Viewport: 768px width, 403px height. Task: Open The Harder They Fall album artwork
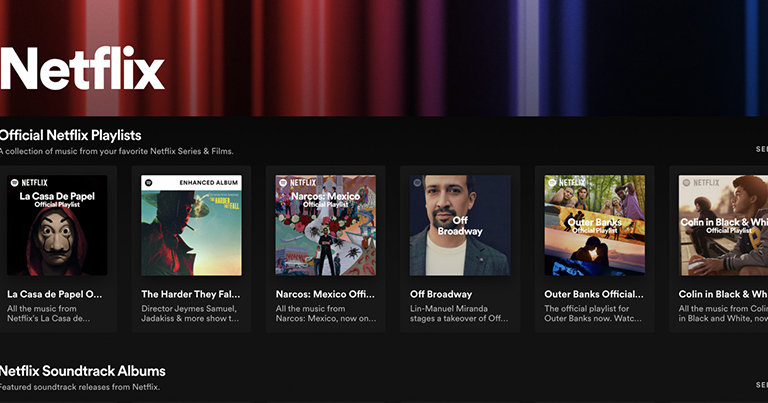(x=191, y=226)
